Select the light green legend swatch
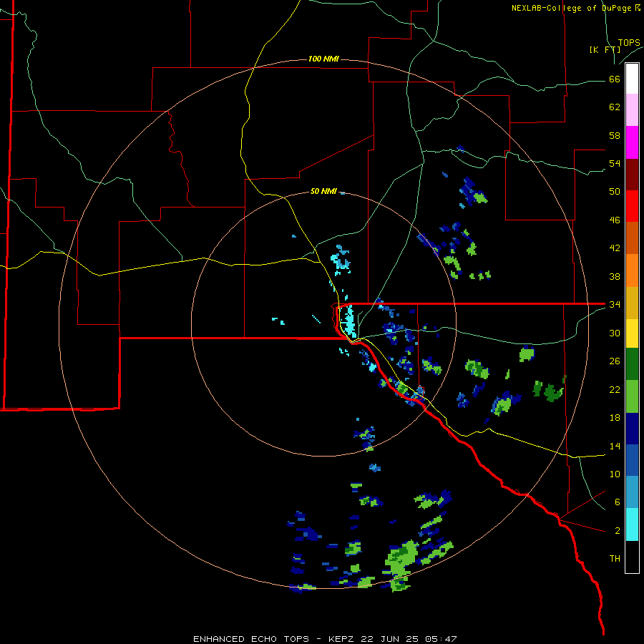 [632, 396]
